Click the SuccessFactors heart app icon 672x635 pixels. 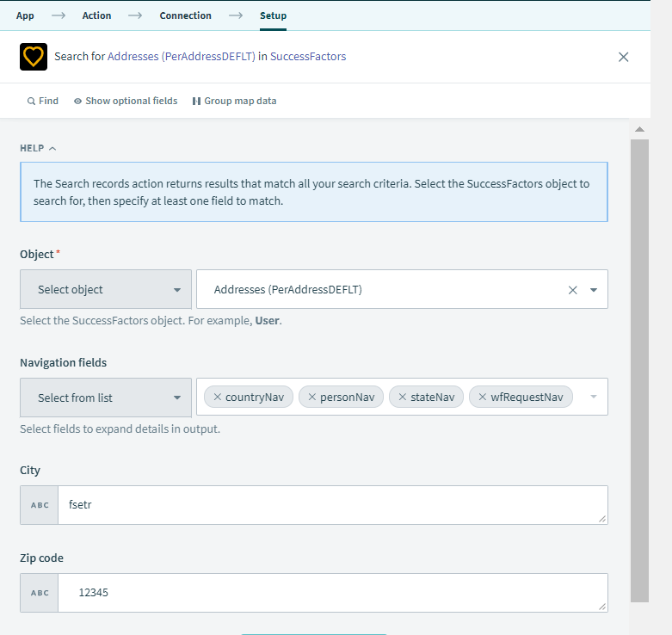(x=34, y=57)
